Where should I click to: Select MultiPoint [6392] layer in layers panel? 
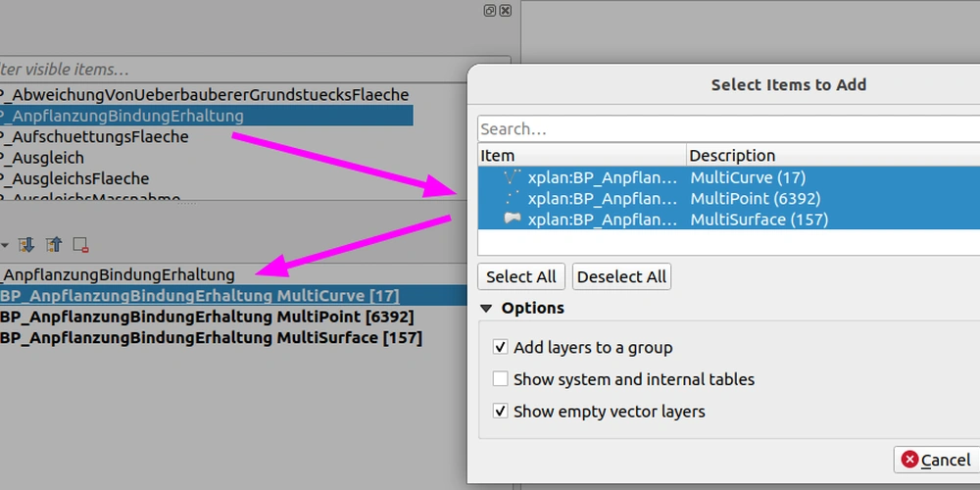(x=207, y=317)
